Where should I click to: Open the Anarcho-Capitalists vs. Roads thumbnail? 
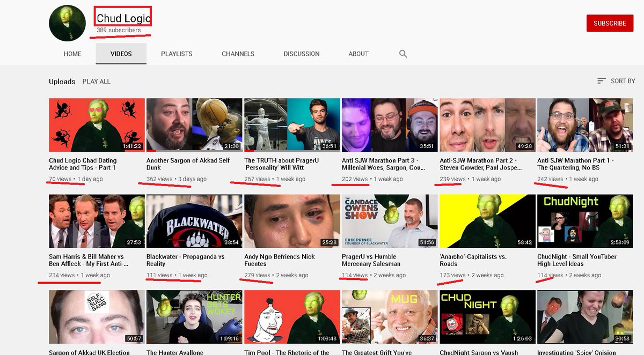tap(487, 221)
